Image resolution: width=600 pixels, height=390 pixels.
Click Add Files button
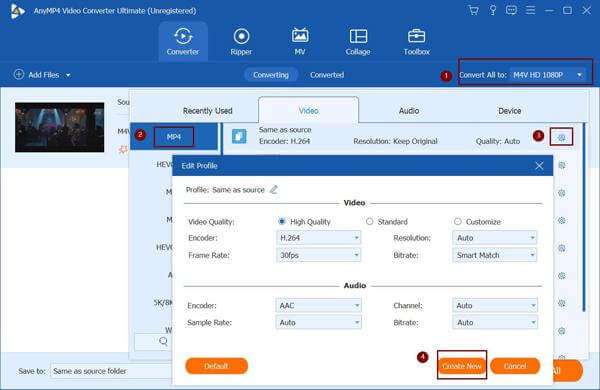point(37,75)
